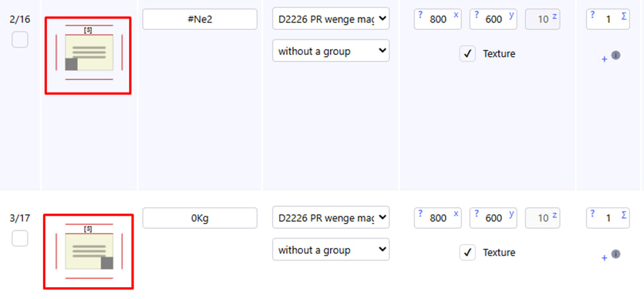Open the part diagram for 0Kg
Image resolution: width=644 pixels, height=299 pixels.
88,251
